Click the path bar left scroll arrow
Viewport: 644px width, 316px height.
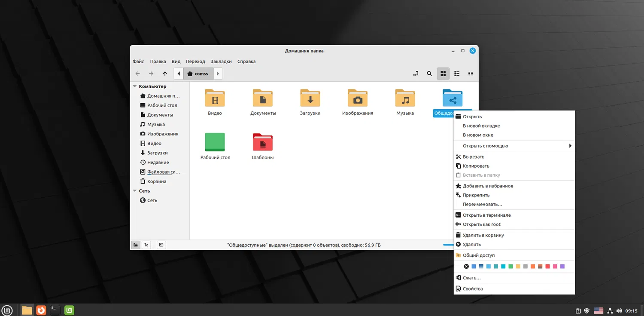coord(179,74)
